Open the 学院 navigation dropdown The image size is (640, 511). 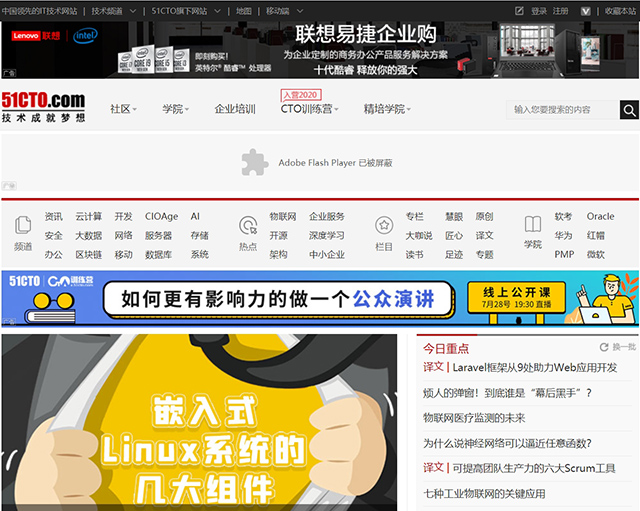click(176, 109)
